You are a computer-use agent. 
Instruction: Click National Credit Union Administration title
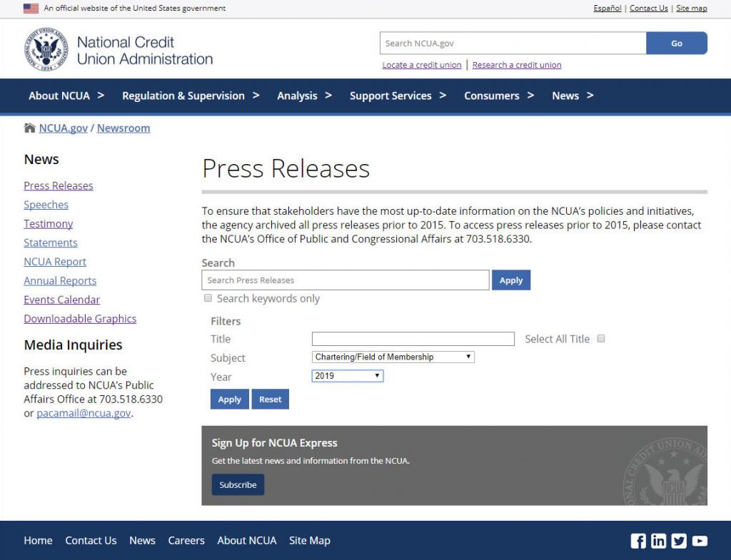coord(144,51)
